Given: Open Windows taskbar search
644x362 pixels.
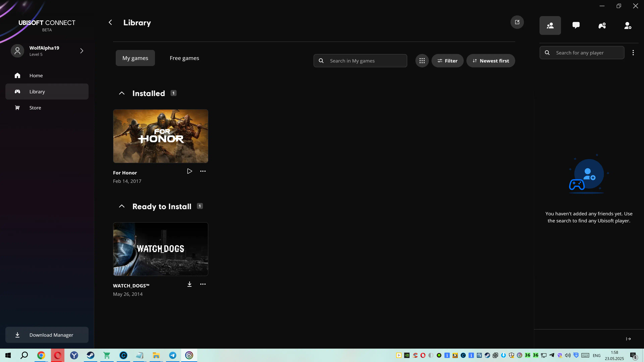Looking at the screenshot, I should [x=24, y=355].
